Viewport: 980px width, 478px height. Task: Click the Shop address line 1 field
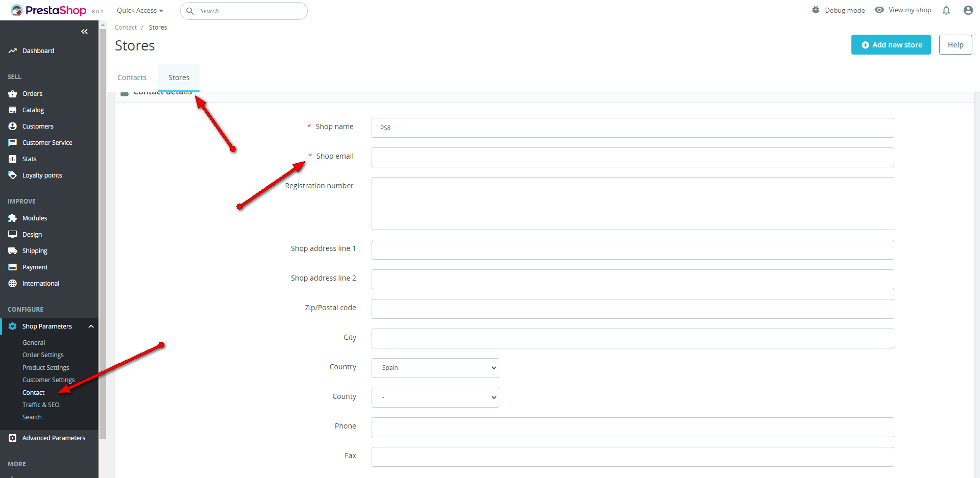pos(632,250)
